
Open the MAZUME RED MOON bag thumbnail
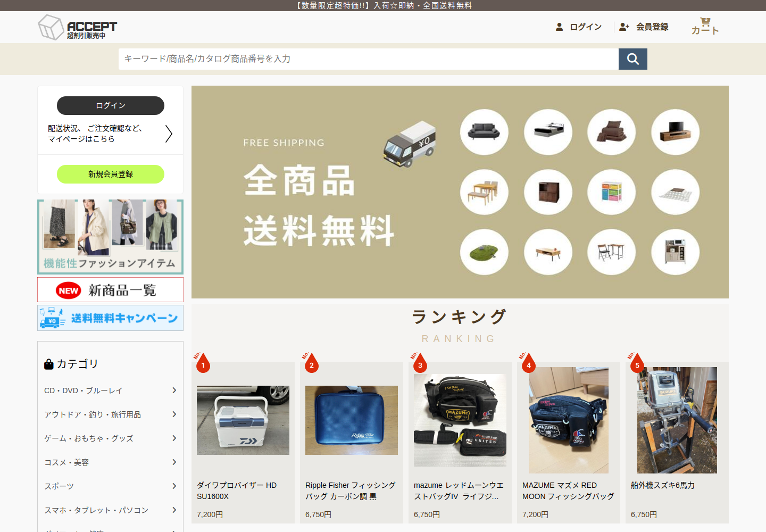(x=569, y=420)
